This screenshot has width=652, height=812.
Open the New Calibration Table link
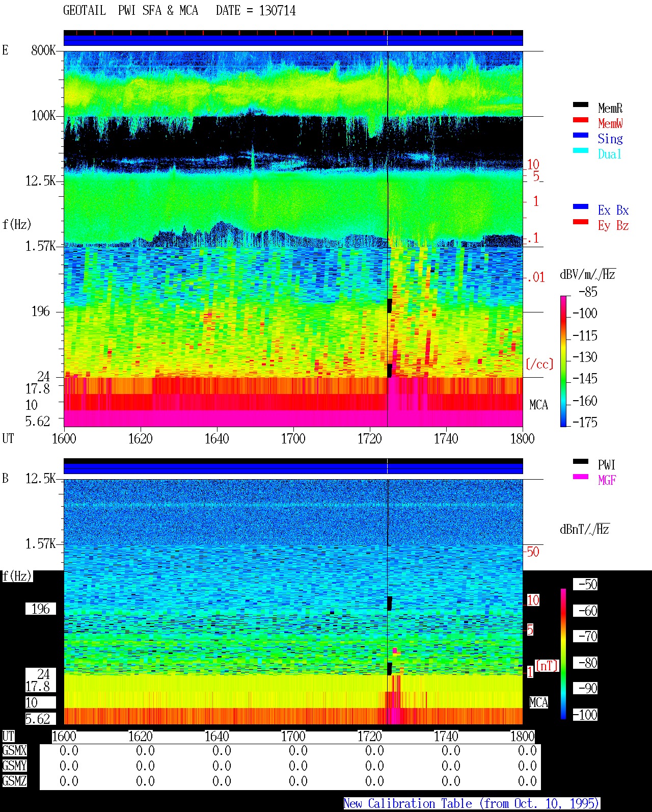click(472, 804)
